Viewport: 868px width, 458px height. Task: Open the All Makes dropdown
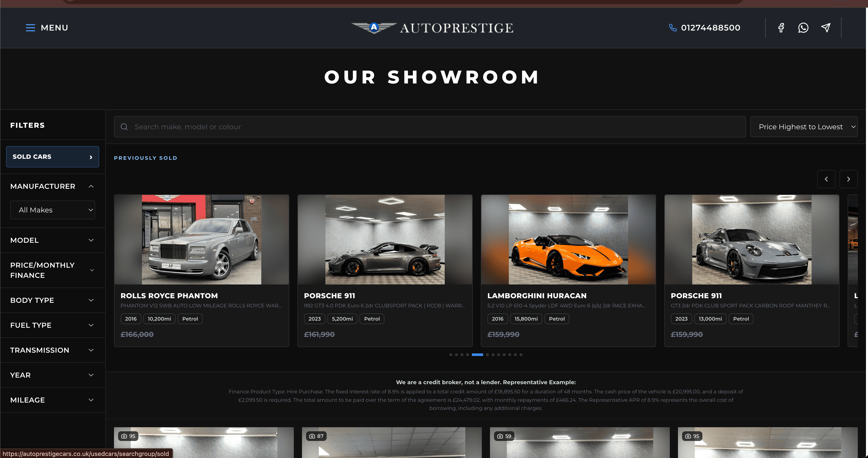pyautogui.click(x=53, y=210)
